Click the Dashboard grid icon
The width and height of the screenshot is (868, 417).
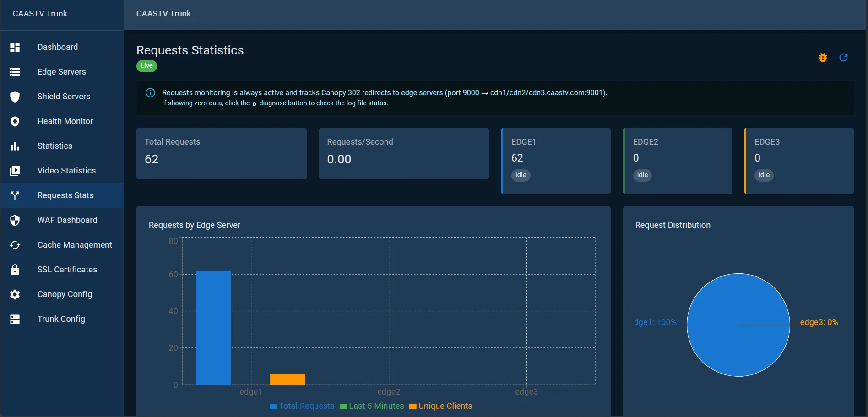click(x=15, y=47)
